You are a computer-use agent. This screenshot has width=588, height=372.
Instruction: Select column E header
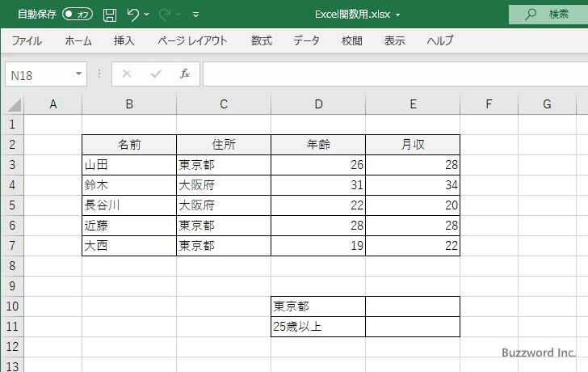tap(413, 104)
